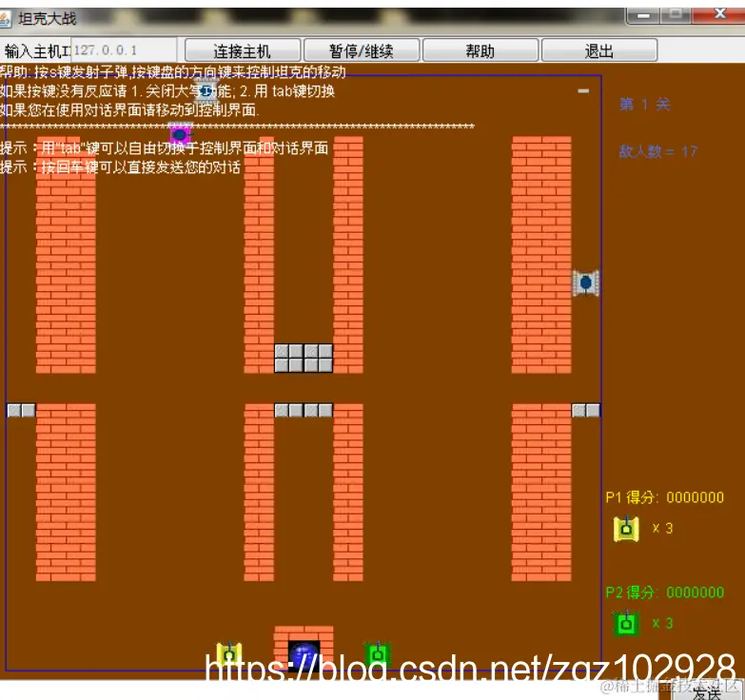Image resolution: width=745 pixels, height=700 pixels.
Task: Click the steel block at left edge
Action: [21, 410]
